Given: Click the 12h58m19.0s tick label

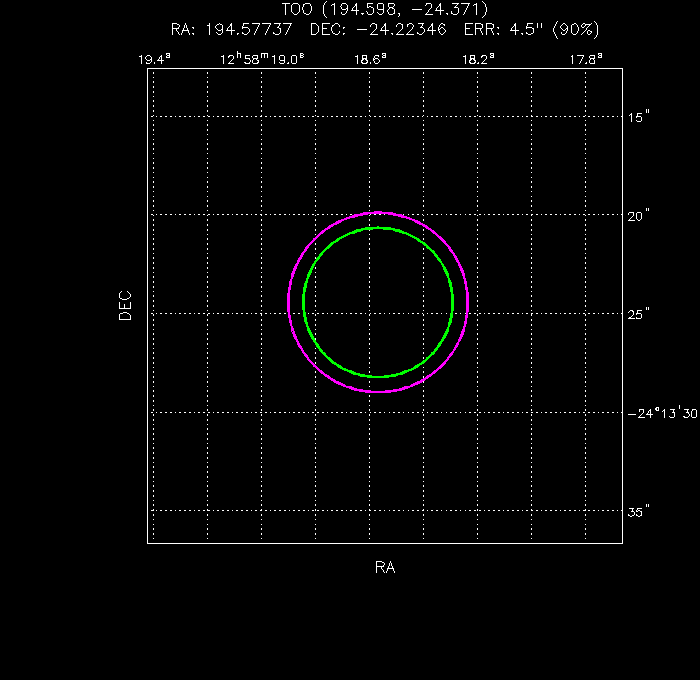Looking at the screenshot, I should click(261, 59).
